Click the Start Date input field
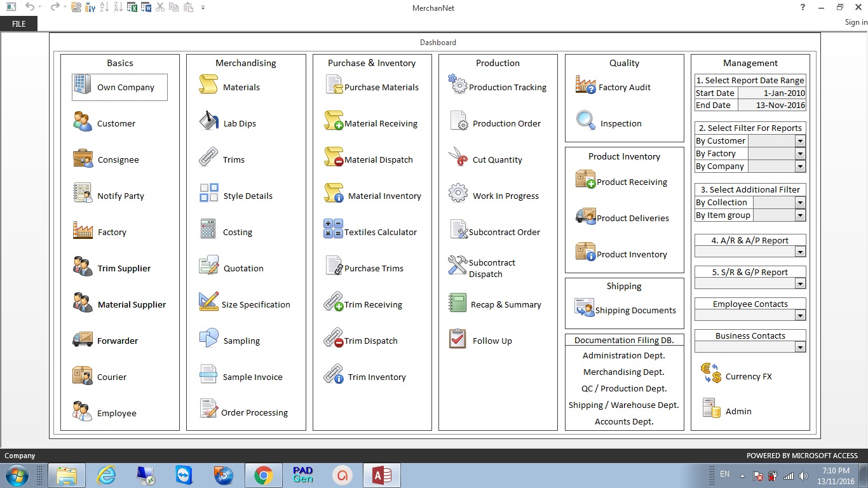868x488 pixels. coord(771,93)
